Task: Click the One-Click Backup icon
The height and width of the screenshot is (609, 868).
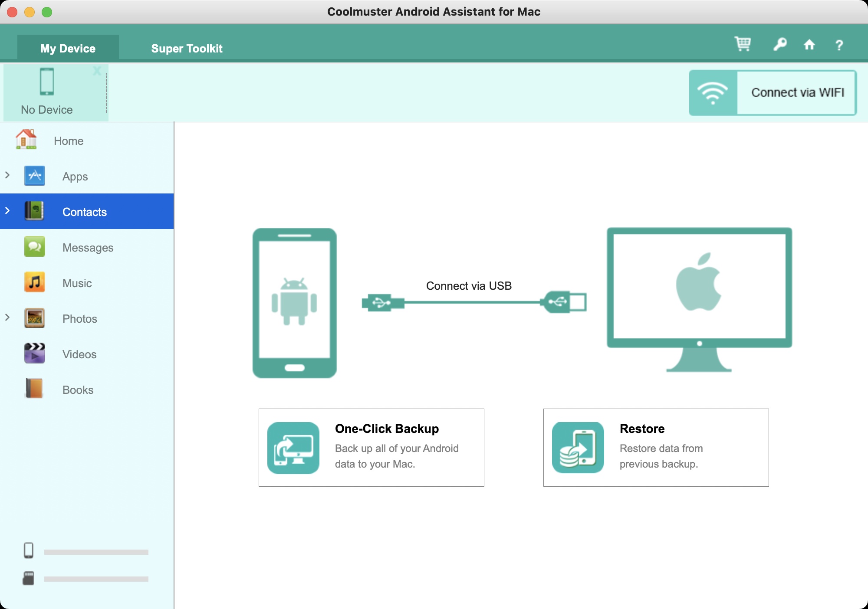Action: (293, 448)
